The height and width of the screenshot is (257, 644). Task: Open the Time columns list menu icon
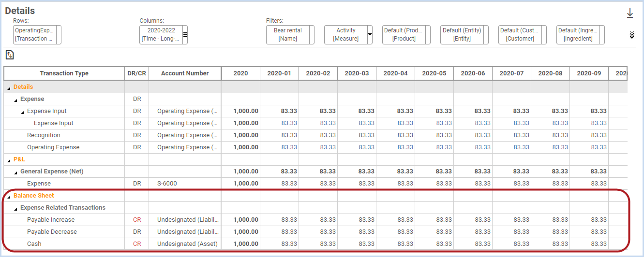184,34
